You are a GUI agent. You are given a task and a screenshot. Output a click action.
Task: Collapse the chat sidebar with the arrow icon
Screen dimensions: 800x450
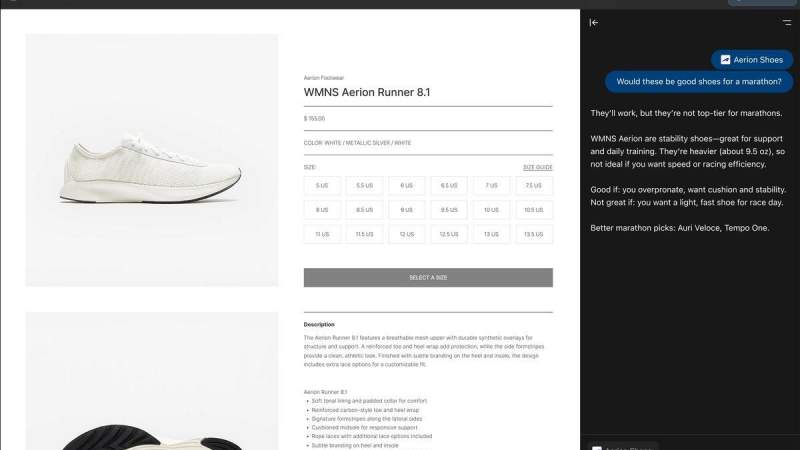coord(593,22)
